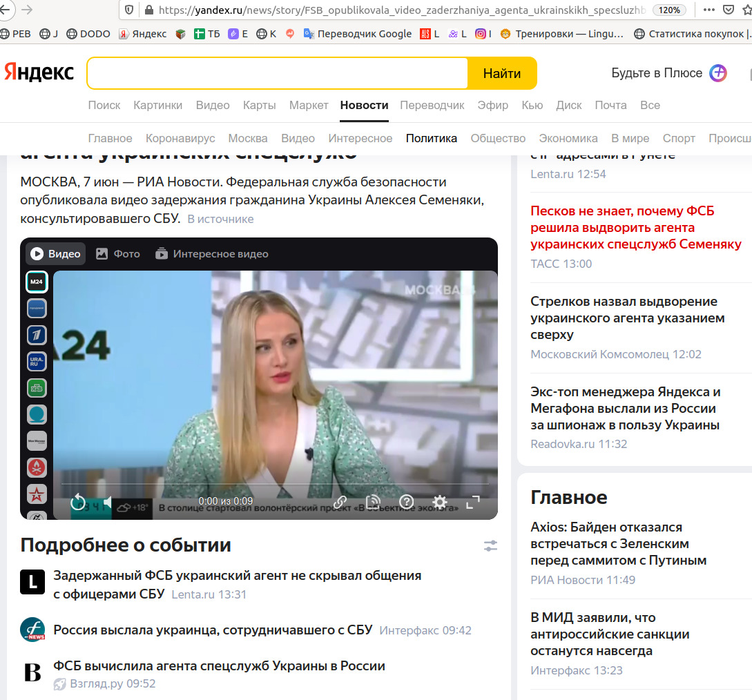Select the Общество news category
Screen dimensions: 752x700
click(498, 138)
